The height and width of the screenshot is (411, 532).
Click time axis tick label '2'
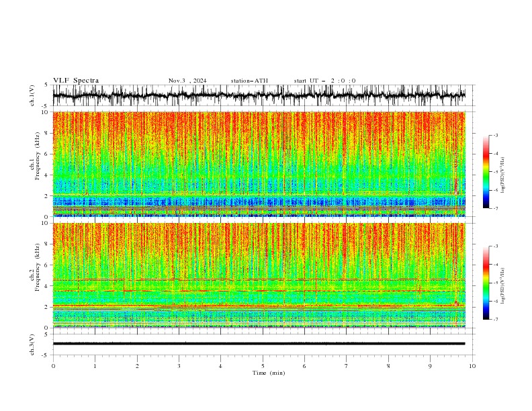coord(137,366)
